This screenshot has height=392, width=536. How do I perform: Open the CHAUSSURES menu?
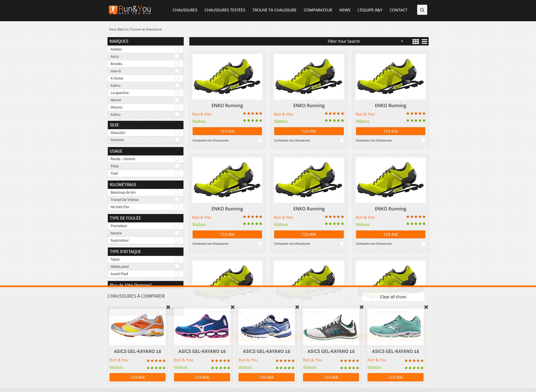[185, 10]
